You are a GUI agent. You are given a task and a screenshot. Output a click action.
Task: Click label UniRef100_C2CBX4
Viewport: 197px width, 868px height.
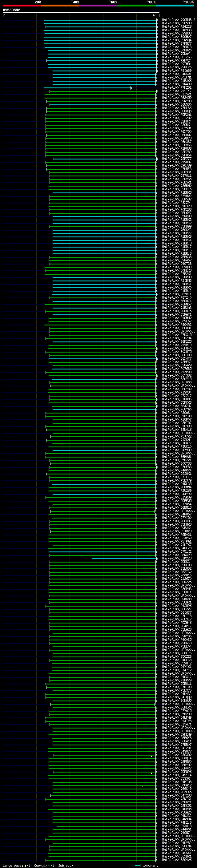[177, 125]
